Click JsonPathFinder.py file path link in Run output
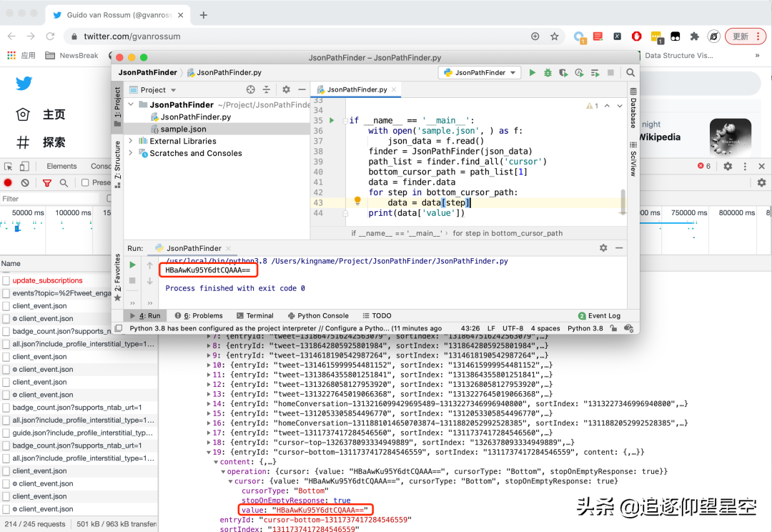772x532 pixels. pyautogui.click(x=390, y=261)
